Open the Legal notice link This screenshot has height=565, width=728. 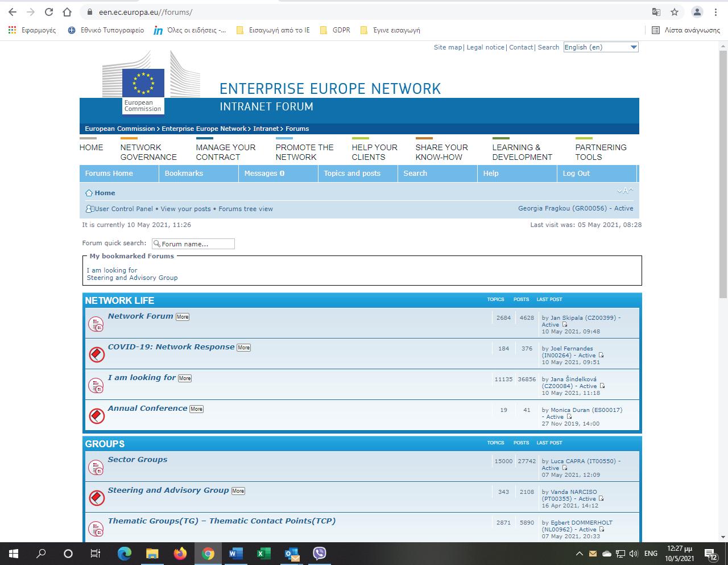click(486, 47)
